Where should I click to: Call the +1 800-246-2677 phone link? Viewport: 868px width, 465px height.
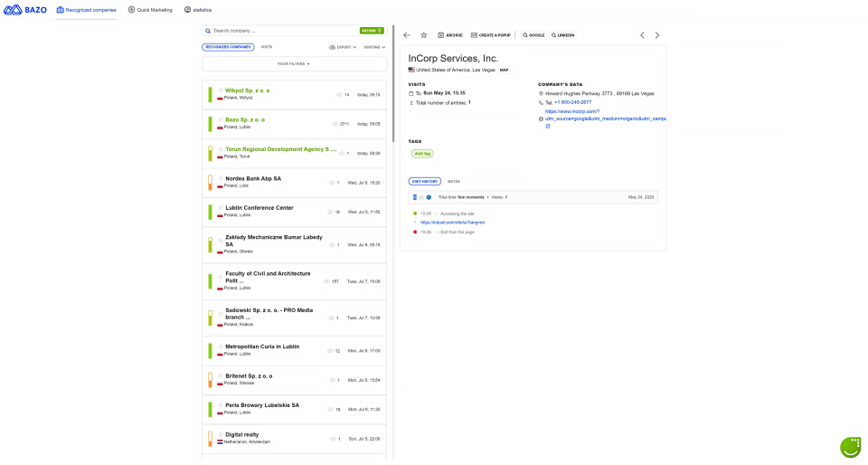pyautogui.click(x=572, y=102)
